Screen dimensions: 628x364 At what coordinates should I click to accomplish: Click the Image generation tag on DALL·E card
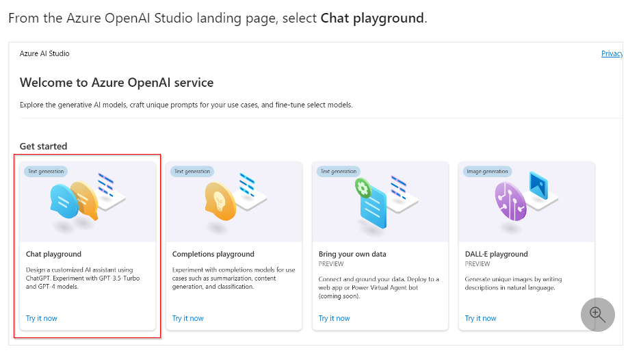pyautogui.click(x=488, y=171)
